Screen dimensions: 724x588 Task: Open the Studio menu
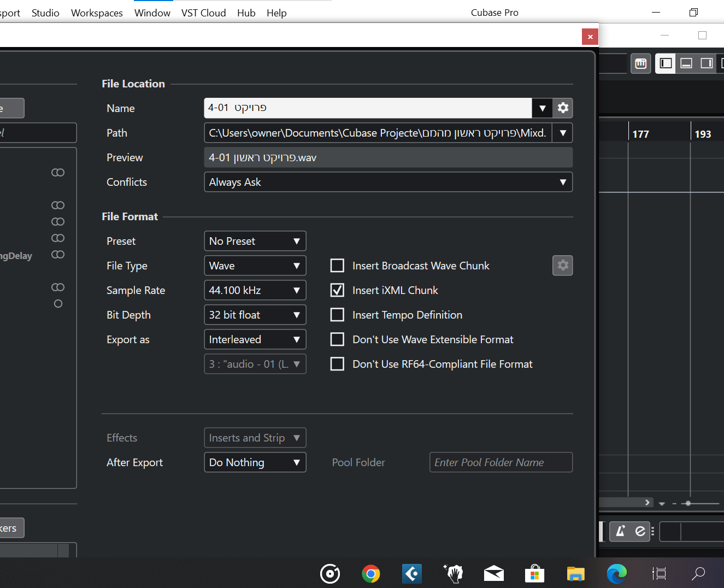pos(45,13)
